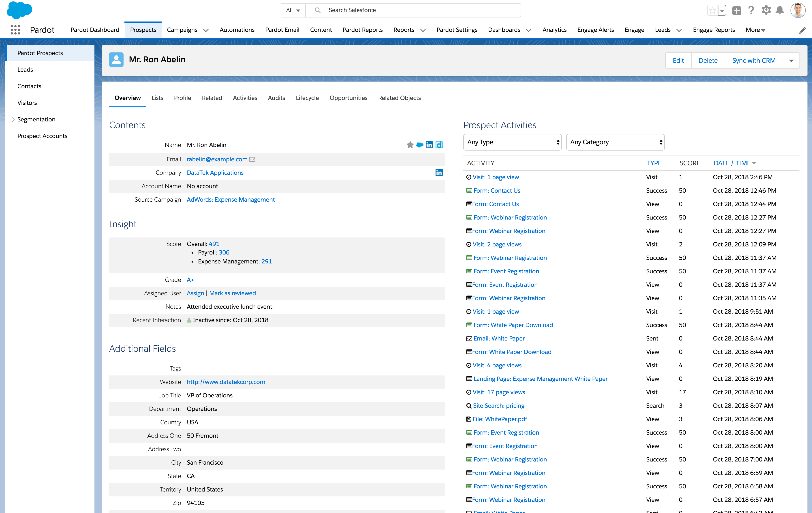Open the App Launcher grid icon
The width and height of the screenshot is (812, 513).
point(15,30)
